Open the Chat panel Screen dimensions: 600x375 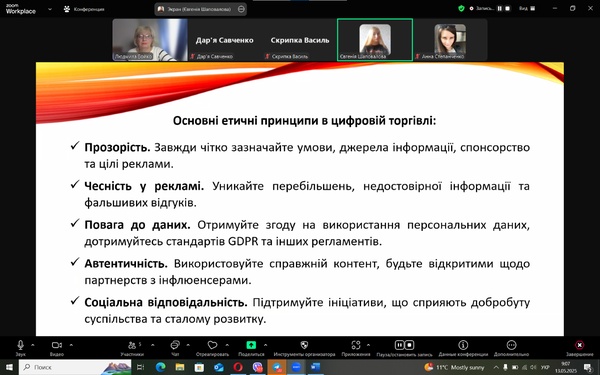[175, 347]
